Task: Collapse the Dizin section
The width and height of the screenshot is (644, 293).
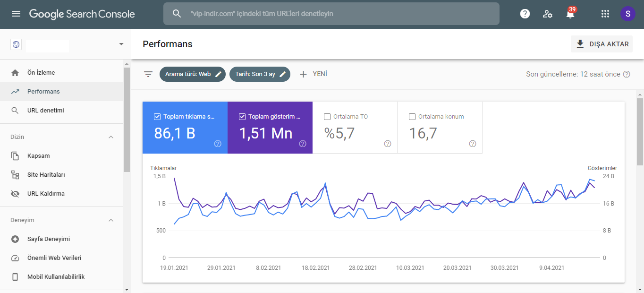Action: [111, 137]
